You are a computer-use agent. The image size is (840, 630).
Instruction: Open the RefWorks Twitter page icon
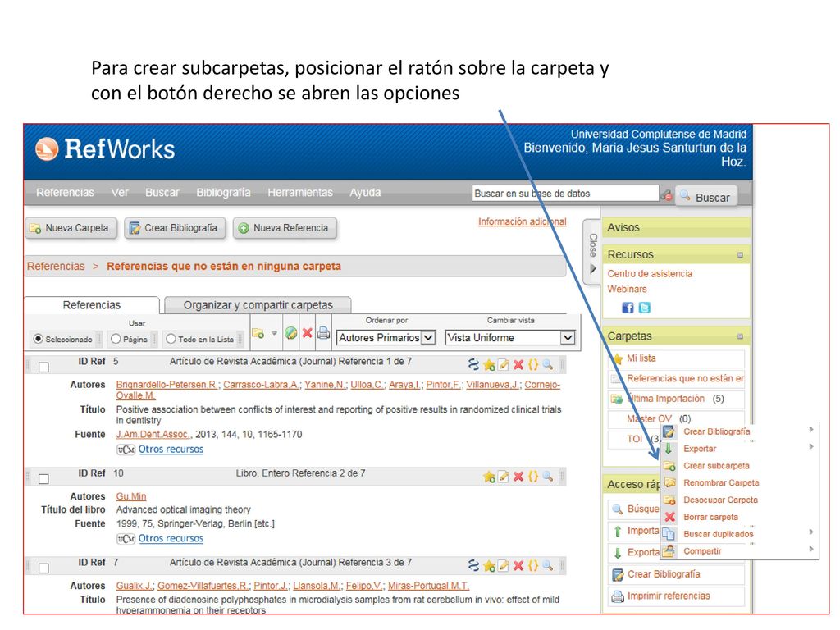pyautogui.click(x=645, y=308)
